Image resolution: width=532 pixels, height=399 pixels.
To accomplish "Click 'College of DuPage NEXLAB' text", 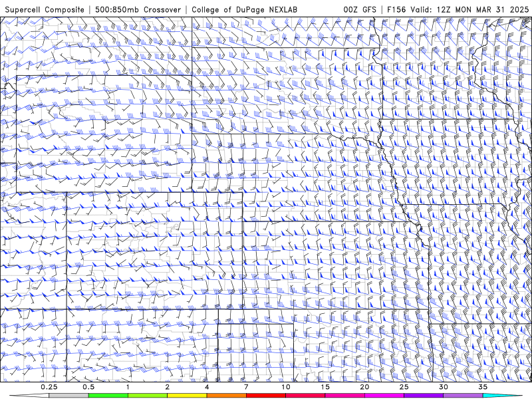I will [x=244, y=9].
